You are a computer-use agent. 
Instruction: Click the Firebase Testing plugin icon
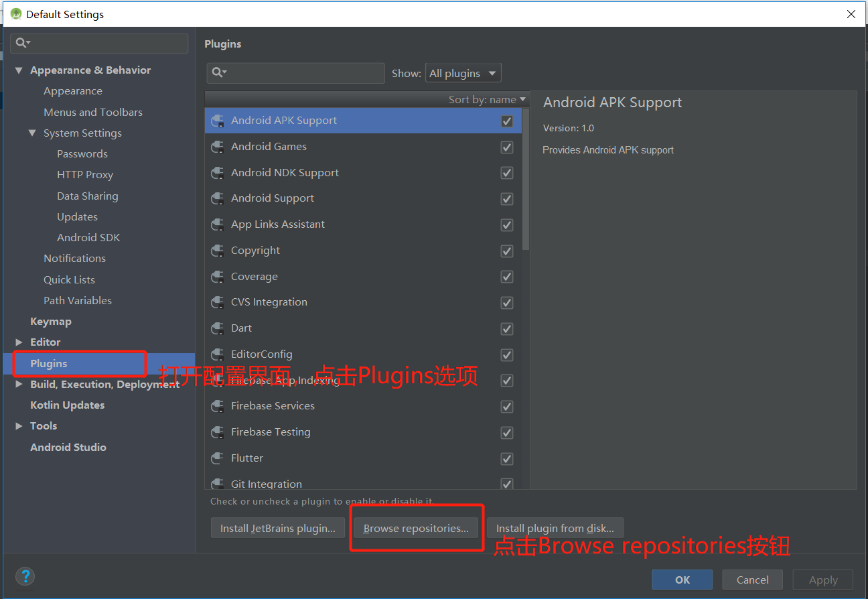(x=217, y=432)
